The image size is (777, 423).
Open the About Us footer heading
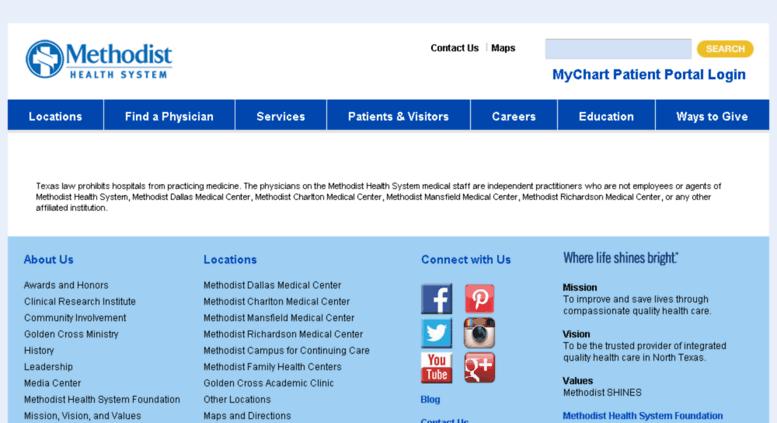49,260
